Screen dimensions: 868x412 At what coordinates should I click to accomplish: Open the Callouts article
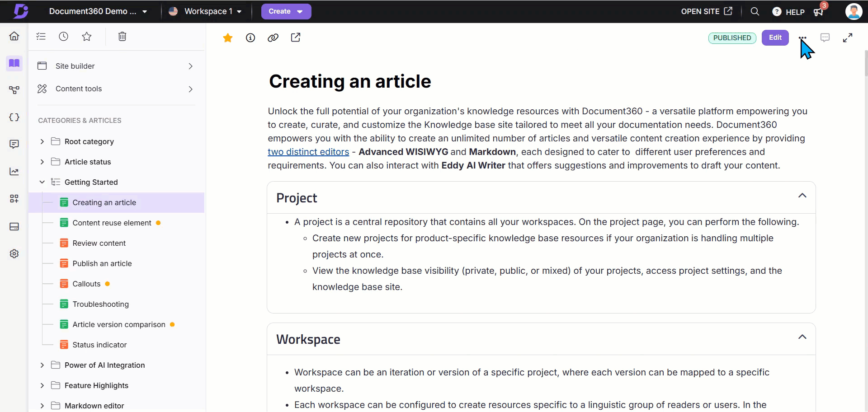click(86, 284)
